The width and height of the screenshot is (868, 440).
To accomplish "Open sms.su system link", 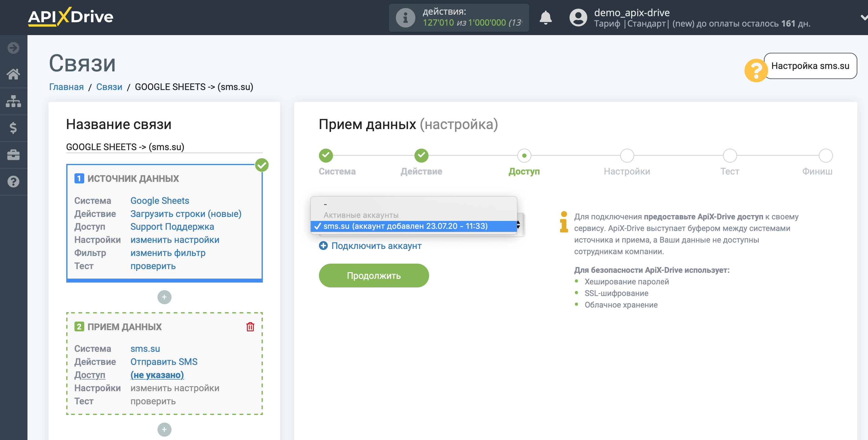I will click(x=145, y=349).
